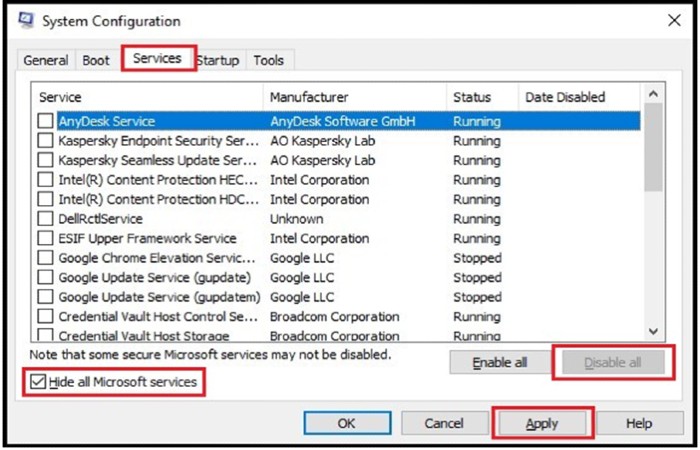Tick the ESIF Upper Framework Service checkbox

point(45,238)
